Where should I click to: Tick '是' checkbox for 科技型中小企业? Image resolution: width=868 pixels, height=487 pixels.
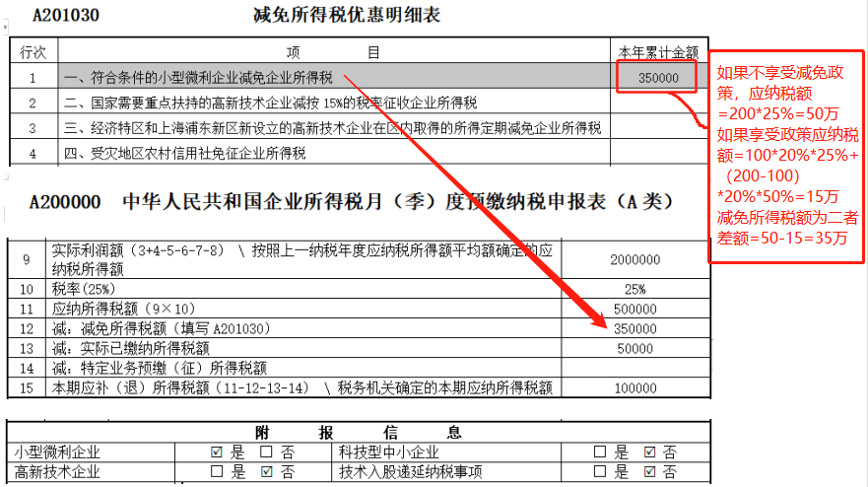click(599, 452)
